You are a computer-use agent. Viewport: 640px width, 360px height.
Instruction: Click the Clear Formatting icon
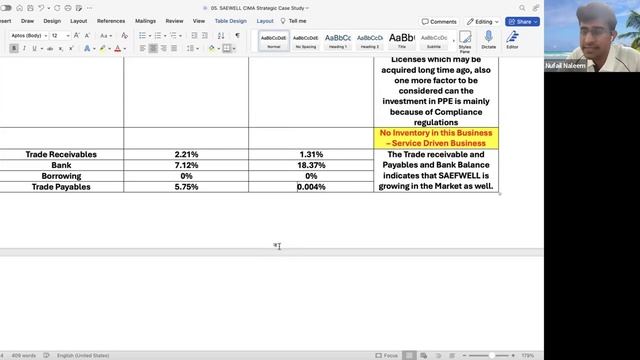124,36
